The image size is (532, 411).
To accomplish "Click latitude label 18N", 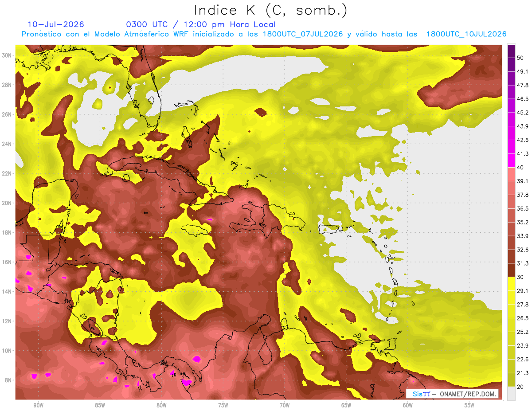I will point(7,232).
